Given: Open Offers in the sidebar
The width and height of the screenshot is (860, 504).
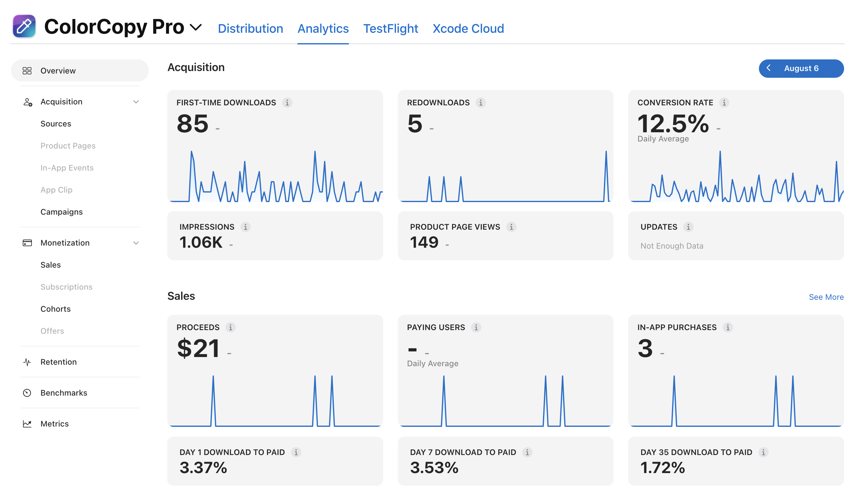Looking at the screenshot, I should point(52,331).
